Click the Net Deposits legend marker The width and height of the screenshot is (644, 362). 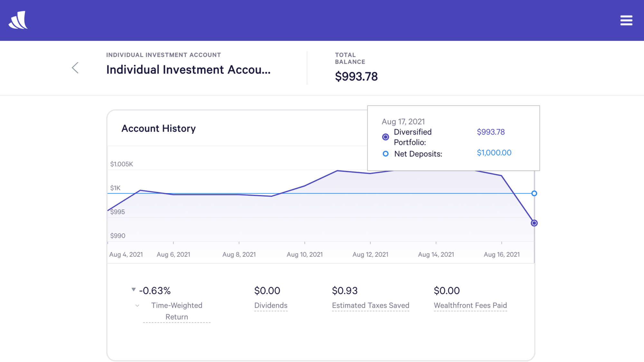click(x=385, y=154)
